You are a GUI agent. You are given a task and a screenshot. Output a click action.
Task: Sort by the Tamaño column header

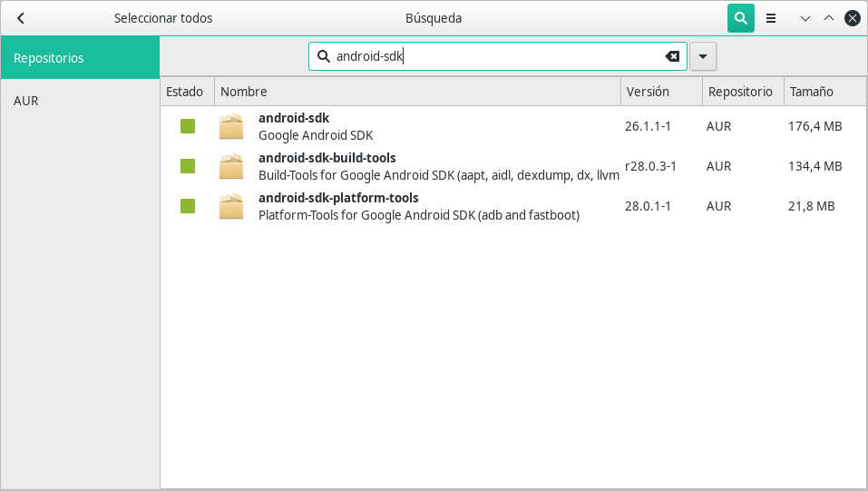click(x=824, y=92)
